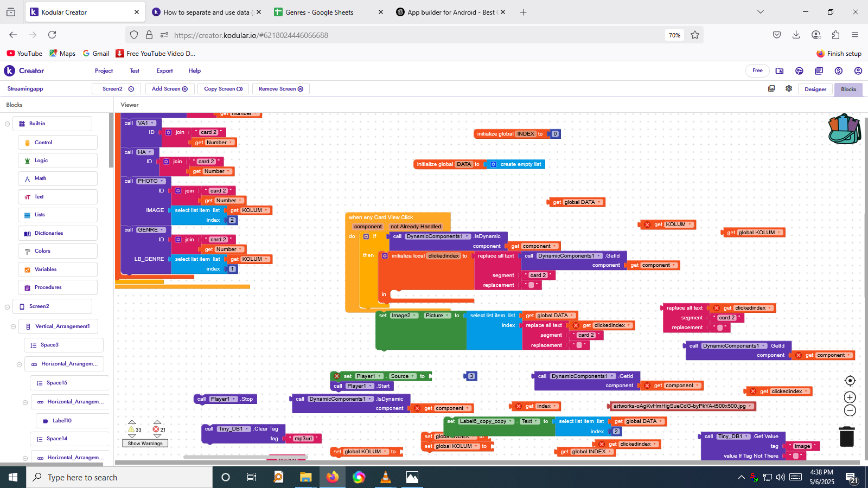Open the Export menu

(x=164, y=71)
